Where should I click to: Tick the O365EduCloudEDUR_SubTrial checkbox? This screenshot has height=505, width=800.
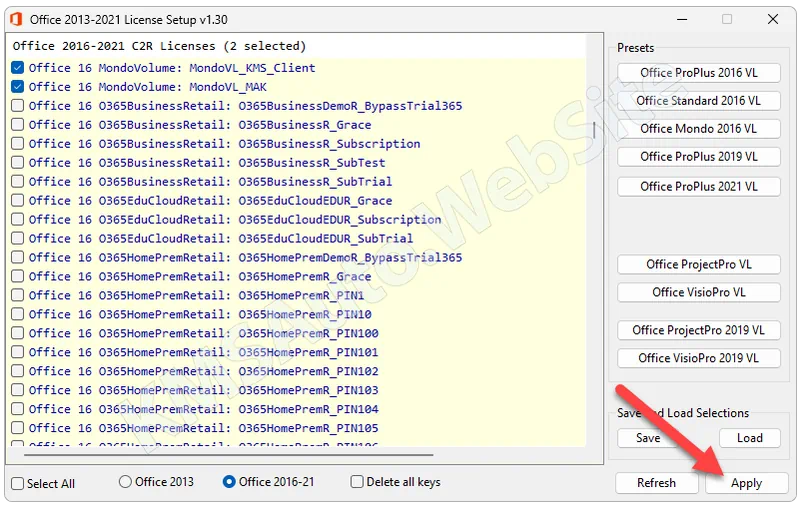click(17, 238)
